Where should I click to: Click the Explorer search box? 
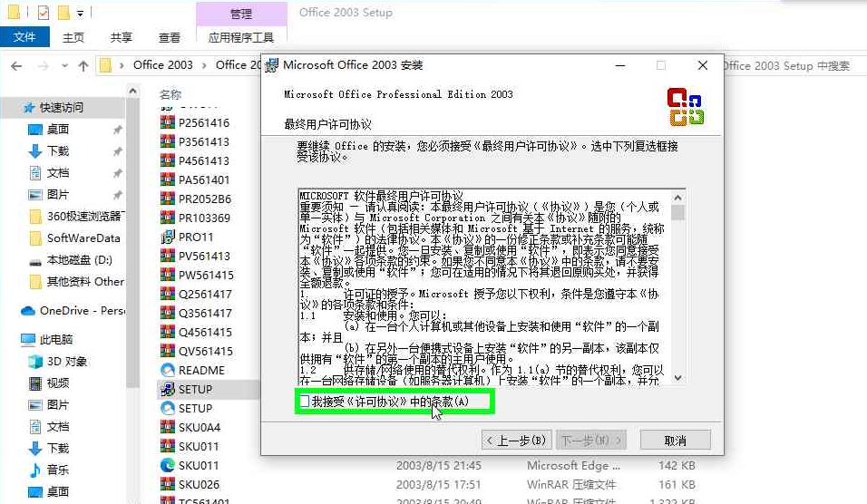click(794, 66)
